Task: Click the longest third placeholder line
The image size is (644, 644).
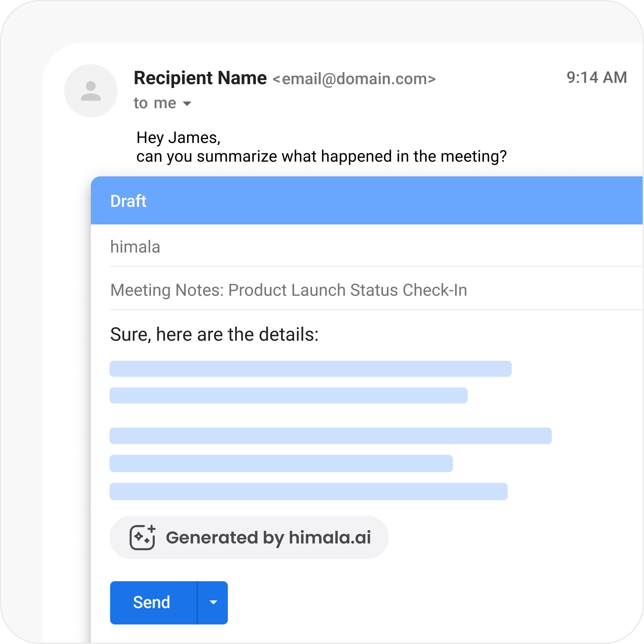Action: 330,436
